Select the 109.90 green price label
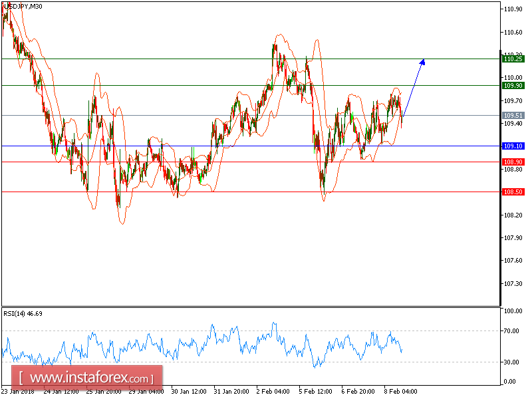The image size is (532, 399). 513,86
